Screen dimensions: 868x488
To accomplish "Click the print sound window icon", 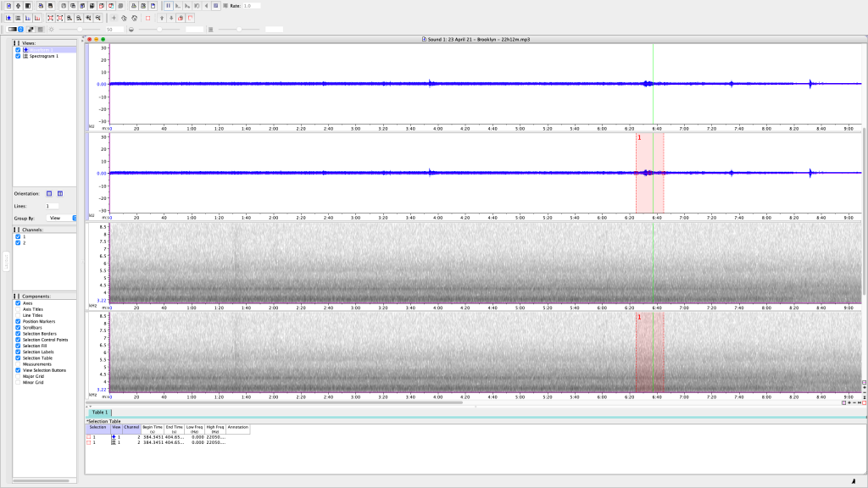I will click(135, 6).
